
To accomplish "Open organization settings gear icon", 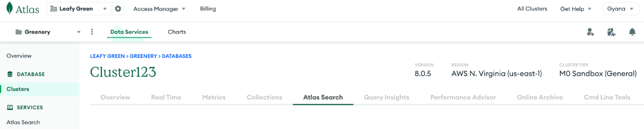I will point(118,9).
